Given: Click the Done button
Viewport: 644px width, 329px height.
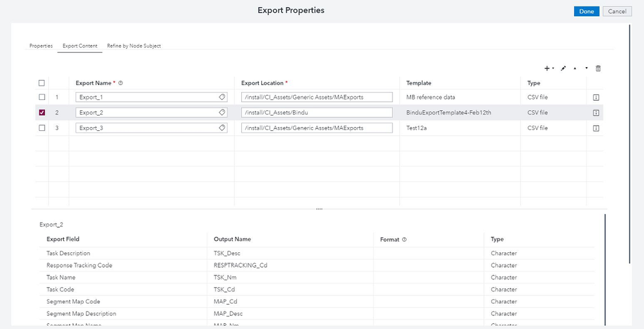Looking at the screenshot, I should tap(587, 12).
